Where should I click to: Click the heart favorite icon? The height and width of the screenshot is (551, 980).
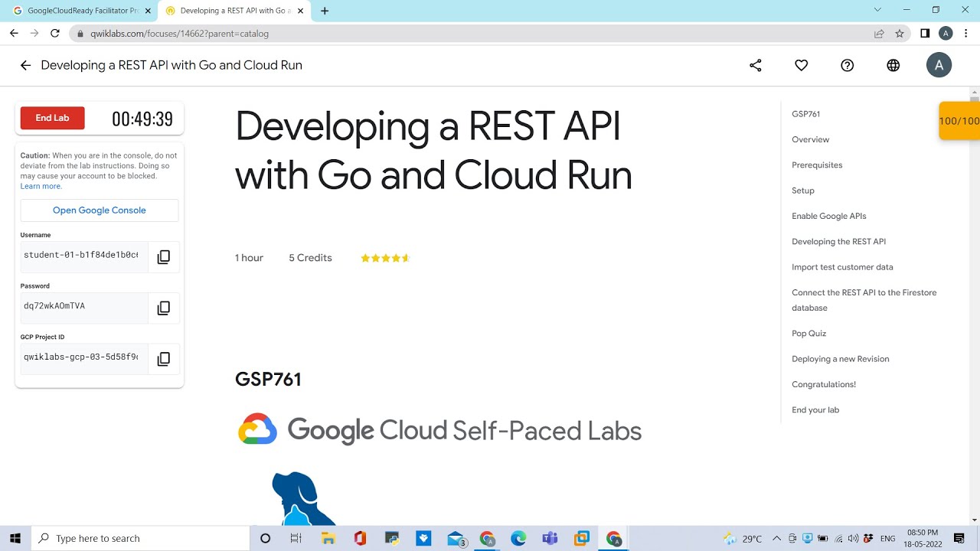(802, 66)
